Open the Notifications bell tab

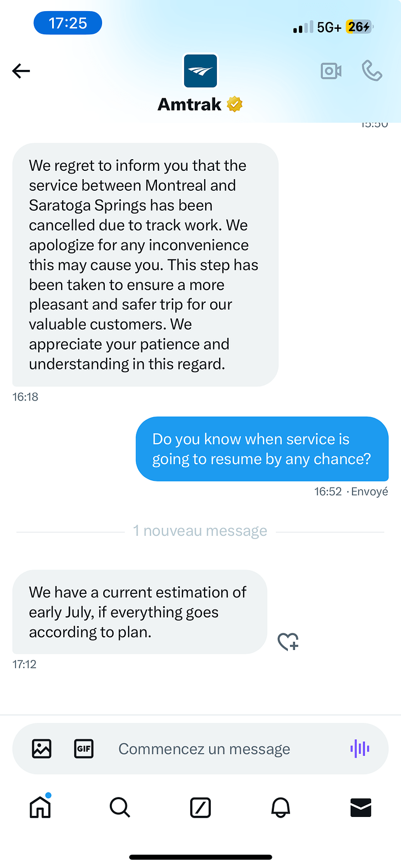(x=281, y=808)
